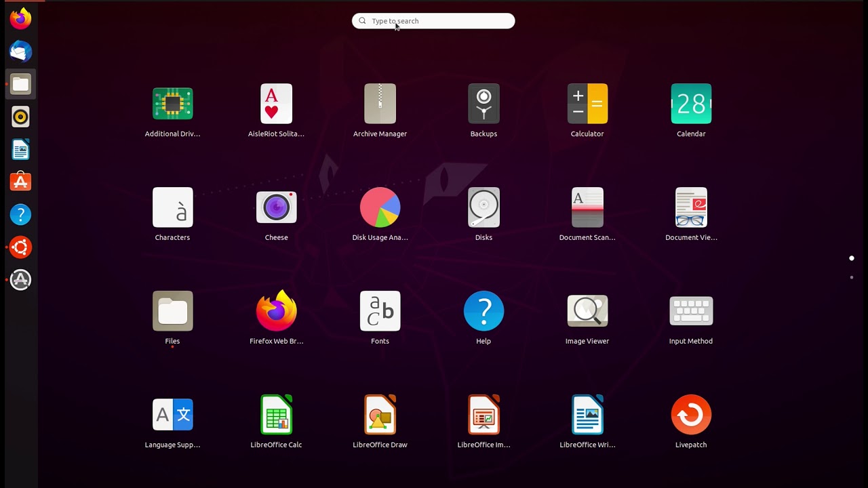868x488 pixels.
Task: Launch Characters app
Action: pos(172,208)
